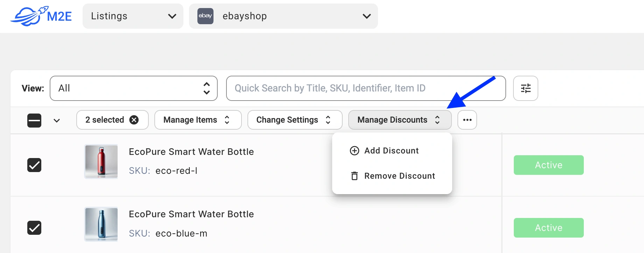Uncheck the eco-blue-m listing checkbox
This screenshot has width=644, height=253.
34,228
